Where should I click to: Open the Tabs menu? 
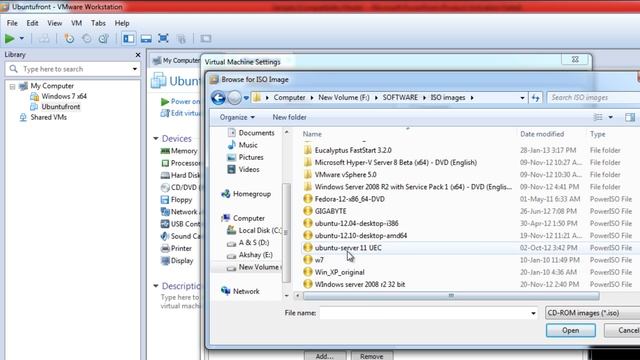tap(98, 23)
